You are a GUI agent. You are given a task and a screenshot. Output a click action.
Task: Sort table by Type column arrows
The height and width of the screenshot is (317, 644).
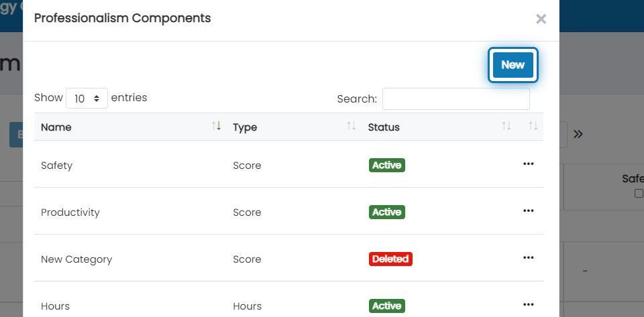[351, 126]
